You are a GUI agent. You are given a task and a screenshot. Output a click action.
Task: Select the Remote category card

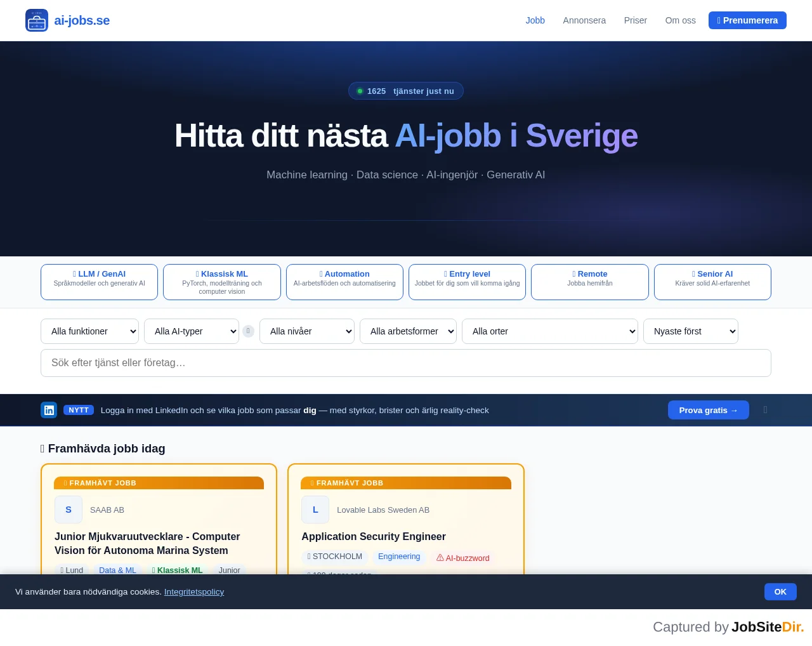click(590, 282)
